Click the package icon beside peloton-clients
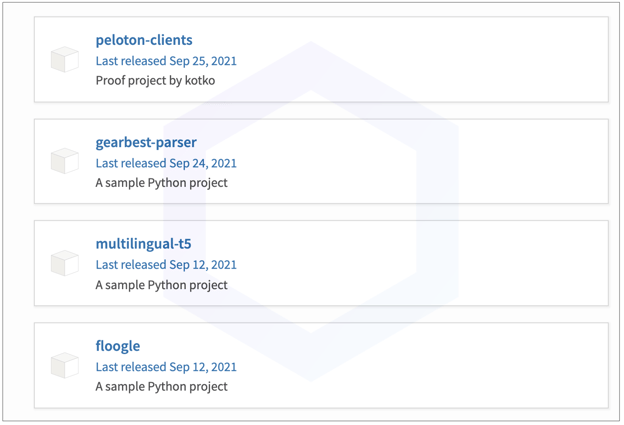The width and height of the screenshot is (624, 425). pos(65,60)
